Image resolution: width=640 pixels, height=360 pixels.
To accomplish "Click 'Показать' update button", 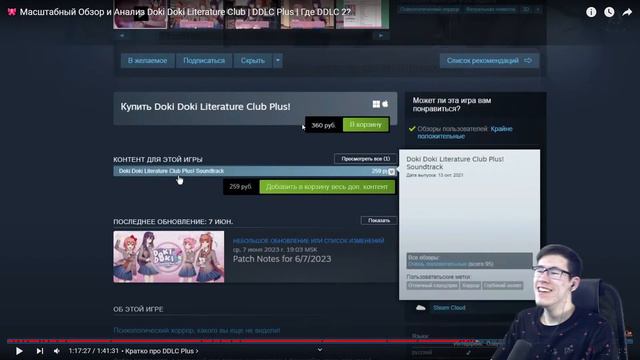I will click(379, 220).
